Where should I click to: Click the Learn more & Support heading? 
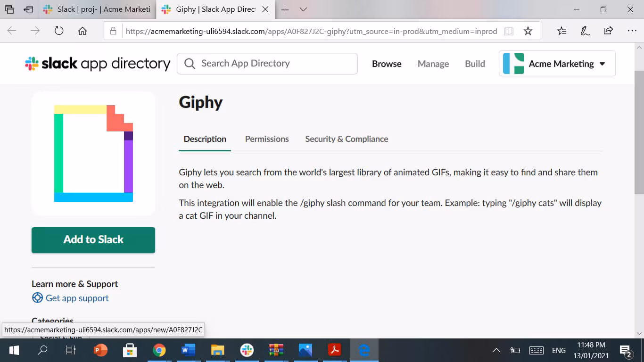coord(75,284)
